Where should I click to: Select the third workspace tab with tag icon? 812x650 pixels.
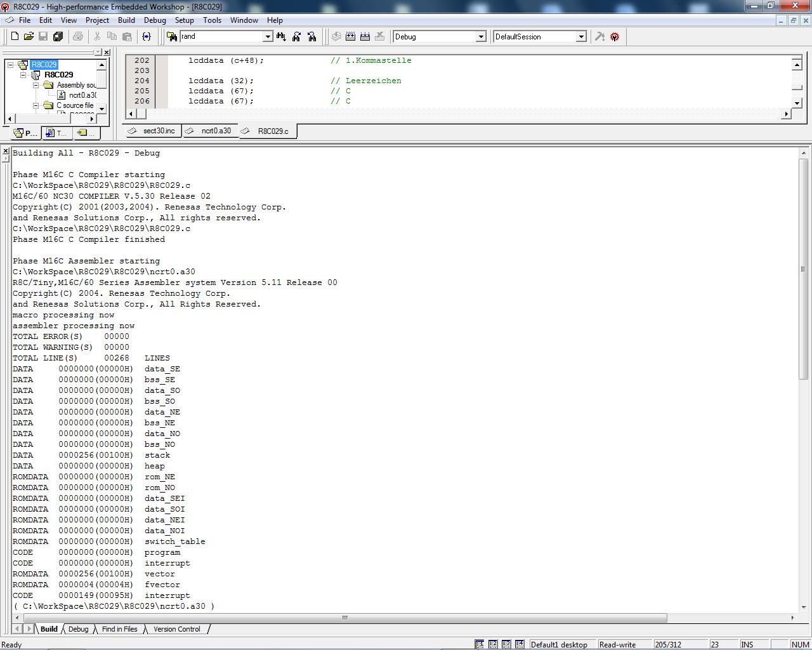[x=86, y=133]
